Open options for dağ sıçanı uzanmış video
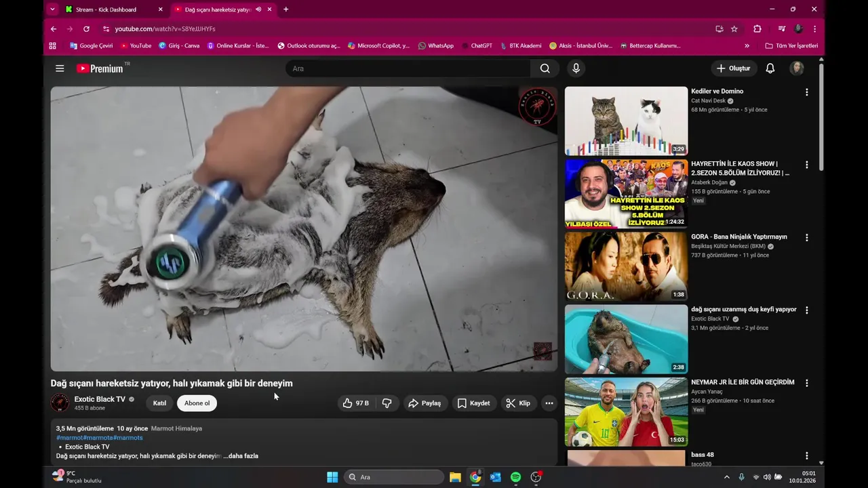This screenshot has width=868, height=488. click(807, 310)
